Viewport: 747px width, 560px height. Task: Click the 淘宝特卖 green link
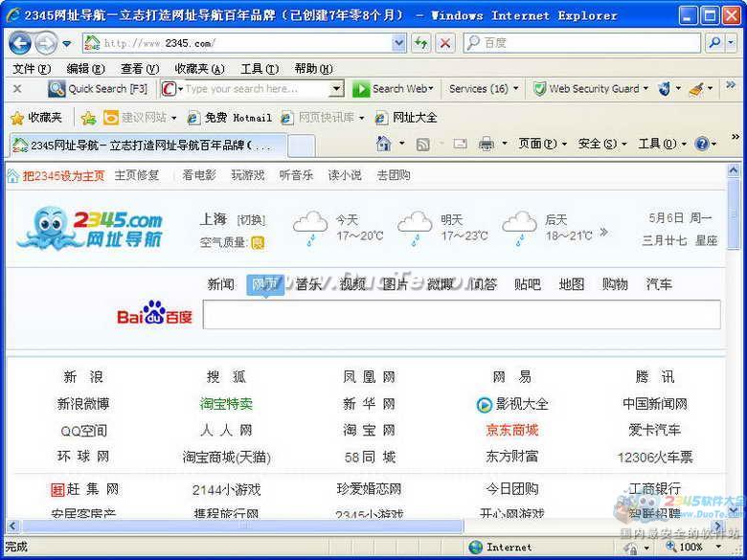tap(226, 404)
